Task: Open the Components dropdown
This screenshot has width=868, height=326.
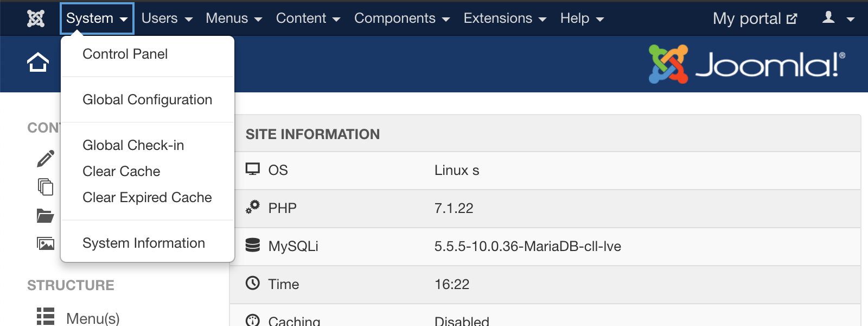Action: click(x=401, y=18)
